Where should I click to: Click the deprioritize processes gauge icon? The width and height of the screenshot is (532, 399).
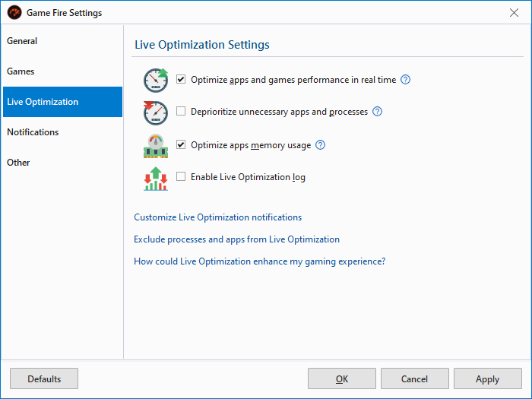[156, 112]
